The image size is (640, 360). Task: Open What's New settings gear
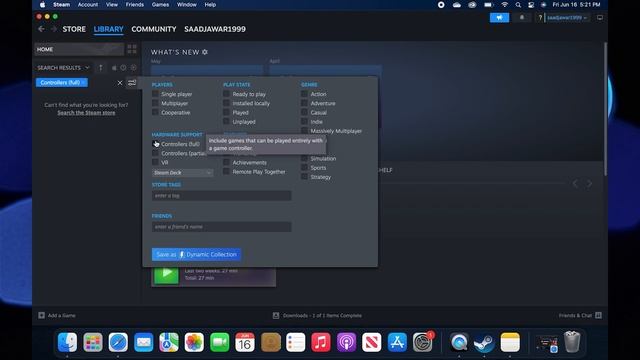(205, 52)
